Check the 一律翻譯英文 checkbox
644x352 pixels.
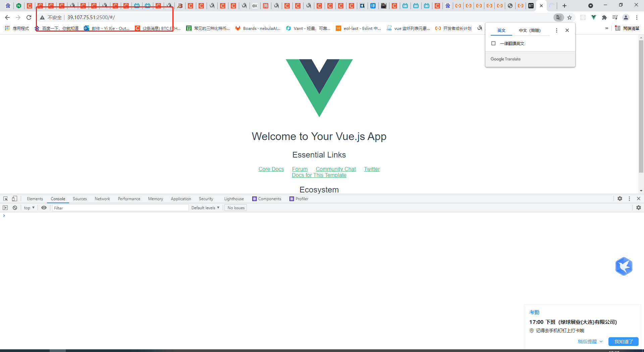[493, 43]
